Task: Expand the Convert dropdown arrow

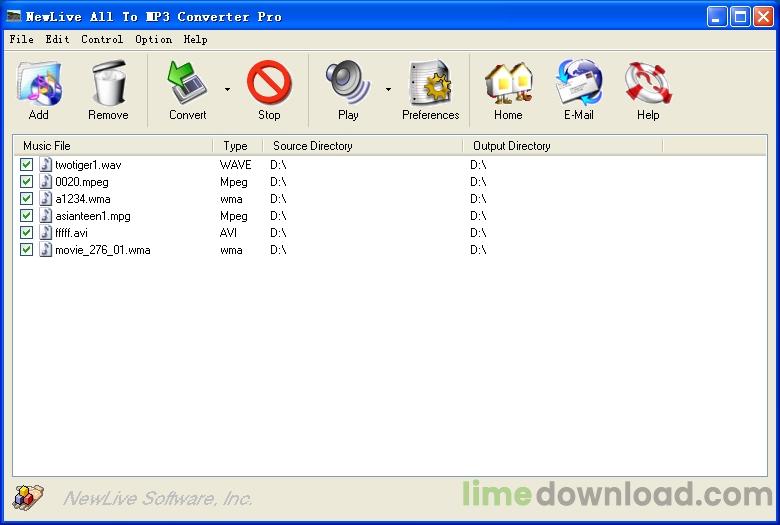Action: (227, 90)
